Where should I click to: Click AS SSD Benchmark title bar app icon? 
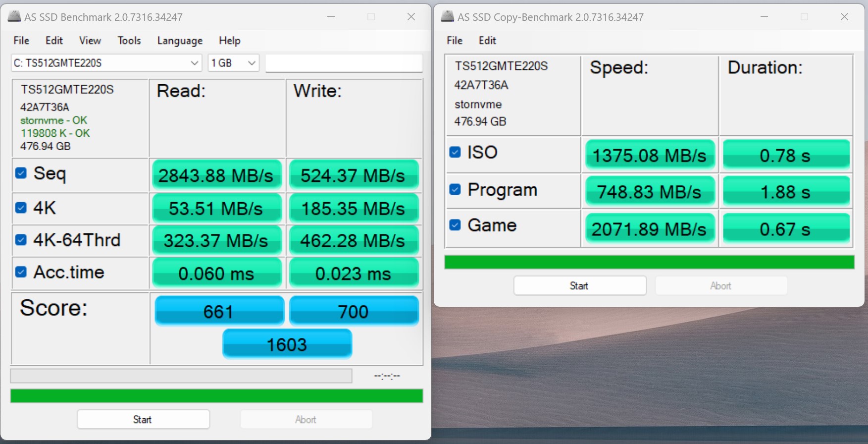[14, 16]
